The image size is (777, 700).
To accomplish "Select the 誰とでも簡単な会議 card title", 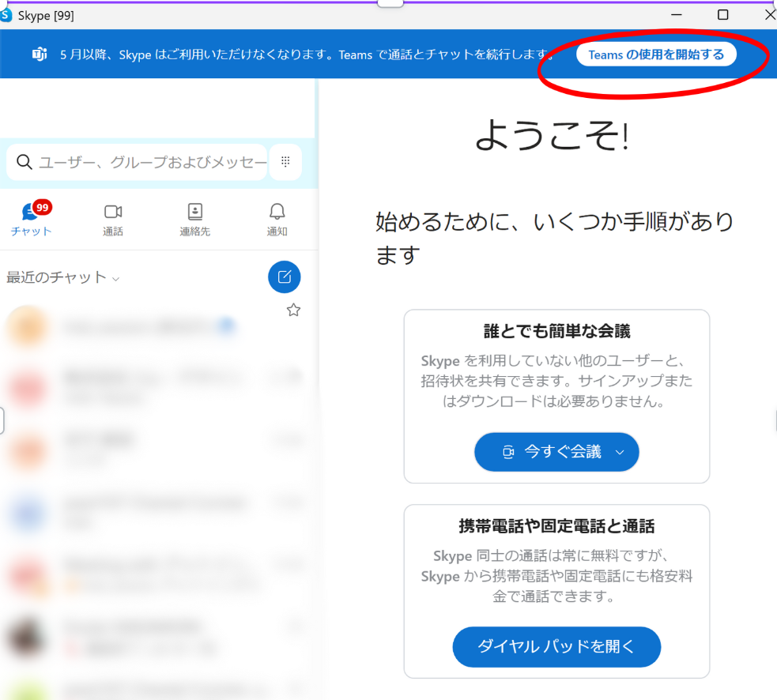I will pos(557,331).
